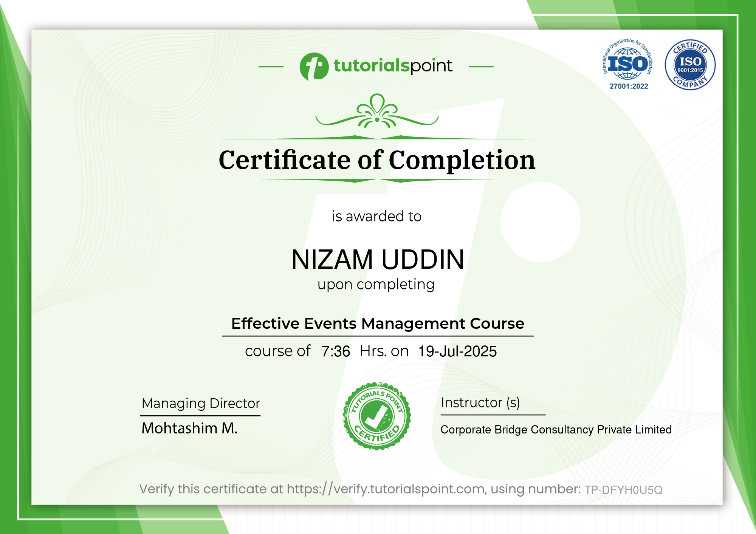This screenshot has width=756, height=534.
Task: Click the Certificate of Completion heading
Action: tap(377, 160)
